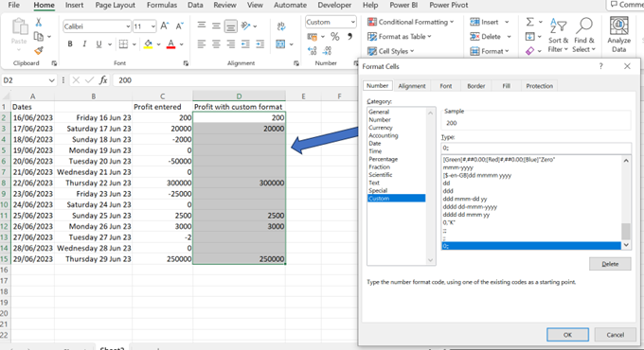
Task: Click Decrease Indent icon
Action: [x=245, y=44]
